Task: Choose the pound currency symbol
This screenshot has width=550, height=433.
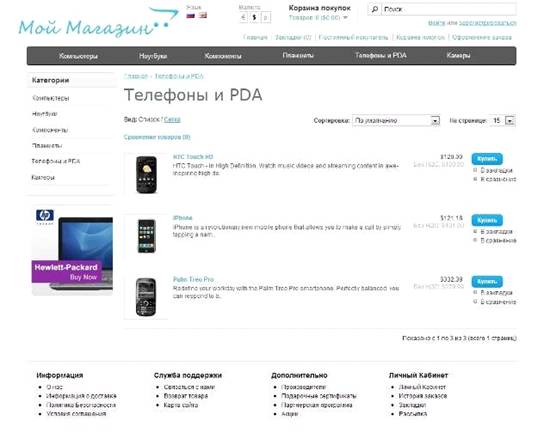Action: pyautogui.click(x=266, y=17)
